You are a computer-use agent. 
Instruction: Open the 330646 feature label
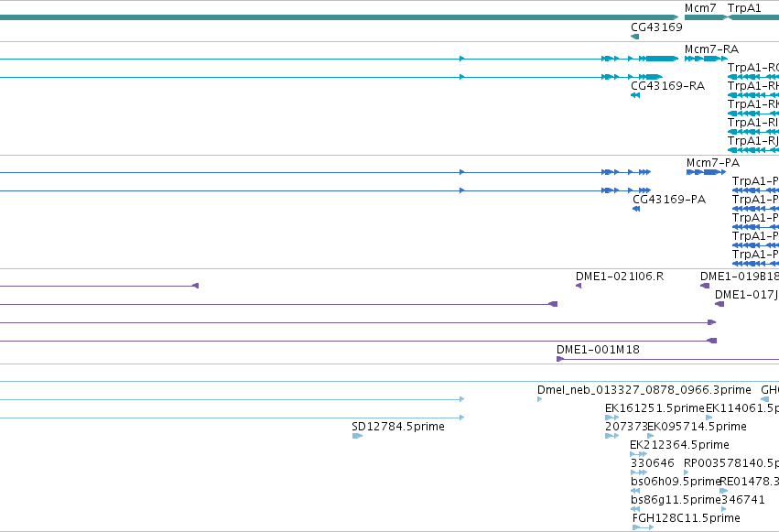coord(653,463)
